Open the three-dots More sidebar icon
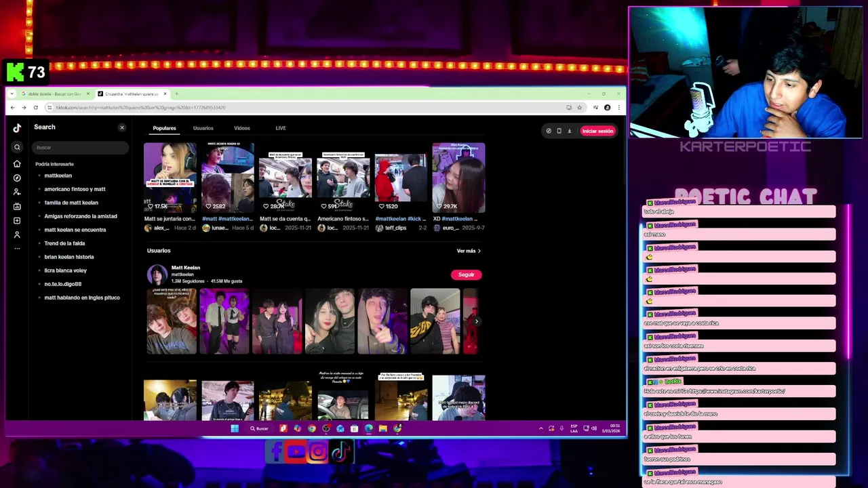Image resolution: width=868 pixels, height=488 pixels. [x=17, y=248]
